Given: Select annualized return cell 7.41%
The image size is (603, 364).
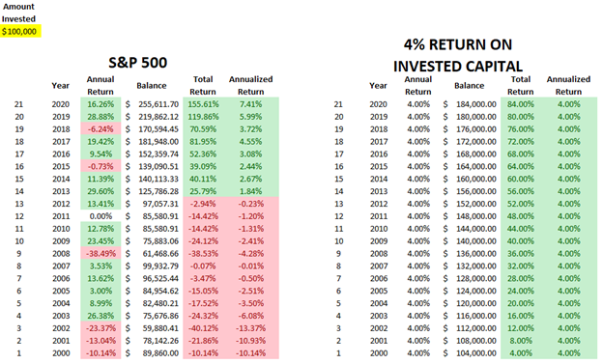Looking at the screenshot, I should (x=250, y=104).
